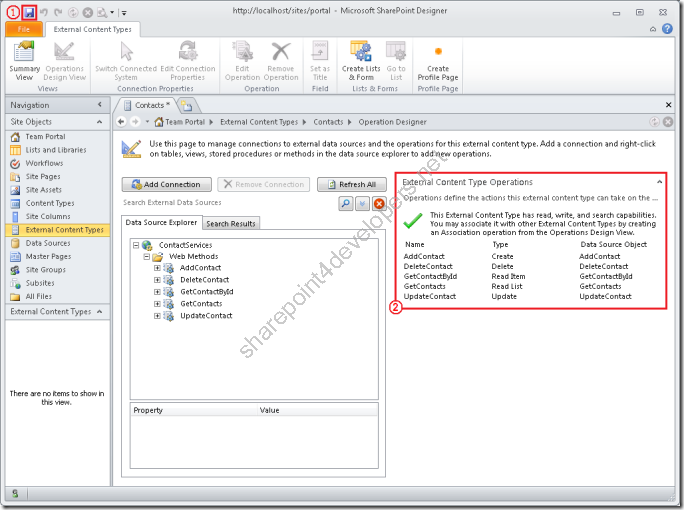Screen dimensions: 684x510
Task: Click the Undo icon in the title bar
Action: pyautogui.click(x=44, y=13)
